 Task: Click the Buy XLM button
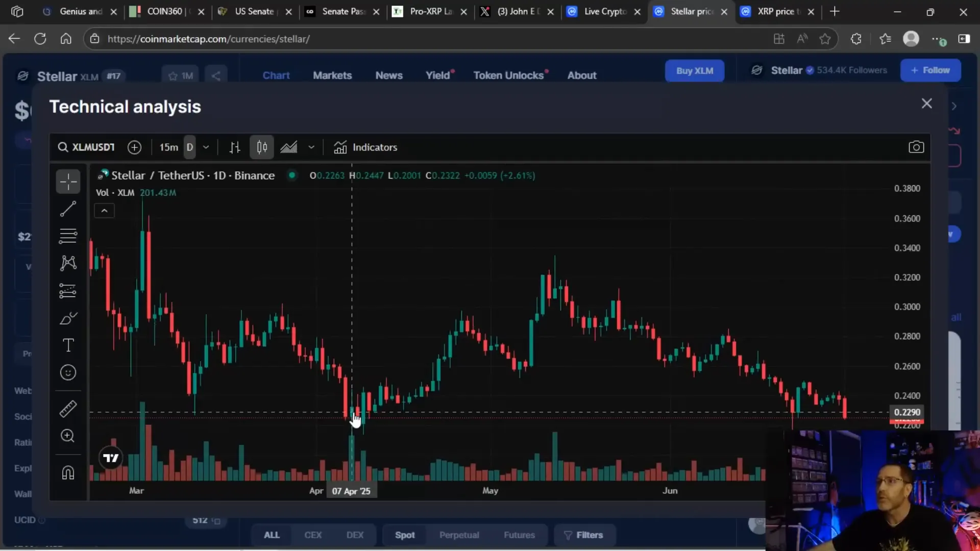pyautogui.click(x=695, y=71)
